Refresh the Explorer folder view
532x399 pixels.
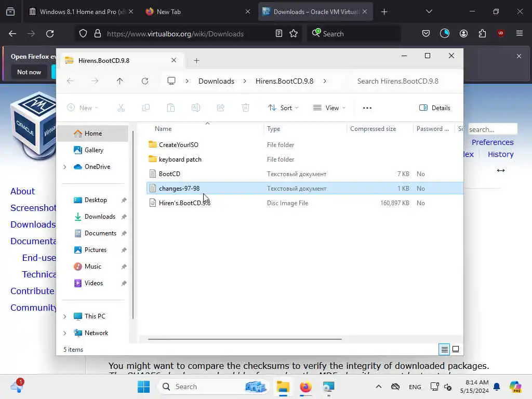(x=145, y=81)
